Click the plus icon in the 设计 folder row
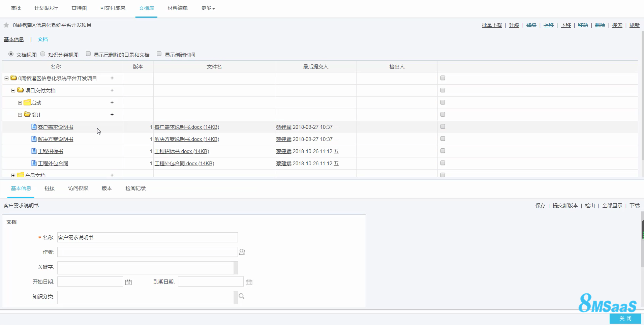This screenshot has height=325, width=644. click(x=112, y=115)
